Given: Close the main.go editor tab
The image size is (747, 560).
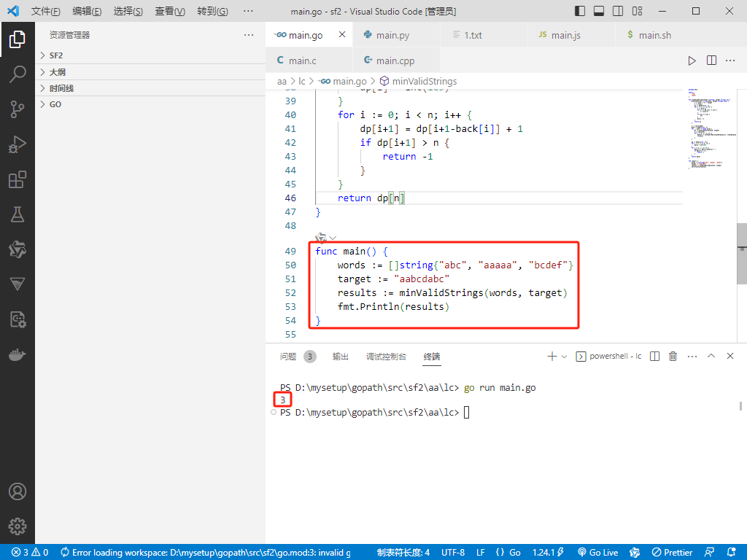Looking at the screenshot, I should point(342,34).
